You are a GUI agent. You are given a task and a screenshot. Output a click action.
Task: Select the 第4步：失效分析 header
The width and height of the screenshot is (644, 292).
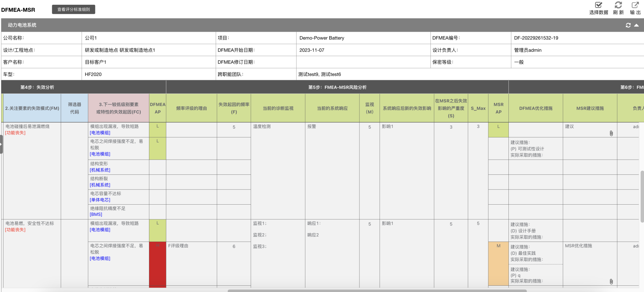37,87
